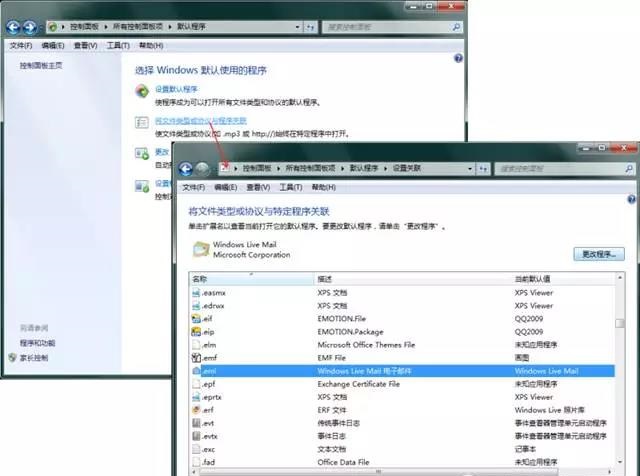
Task: Click the refresh icon in Set Associations address bar
Action: pos(483,169)
